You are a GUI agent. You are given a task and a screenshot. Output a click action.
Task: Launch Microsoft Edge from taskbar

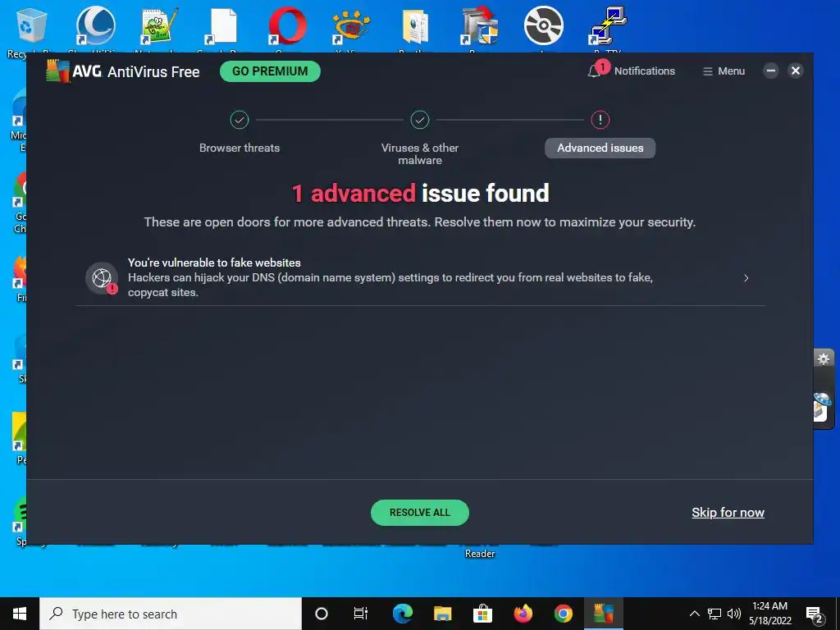(402, 614)
